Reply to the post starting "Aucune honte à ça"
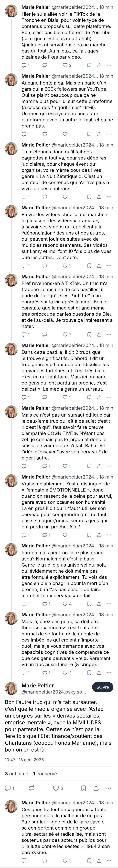The width and height of the screenshot is (118, 868). pos(24,134)
